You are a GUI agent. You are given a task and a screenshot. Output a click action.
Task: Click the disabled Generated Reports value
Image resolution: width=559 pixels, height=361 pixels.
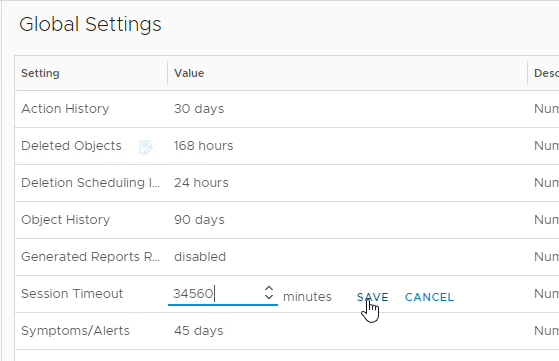click(200, 257)
